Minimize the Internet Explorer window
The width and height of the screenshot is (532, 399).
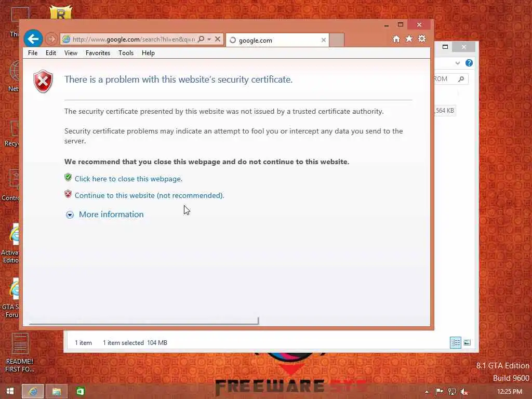coord(387,25)
